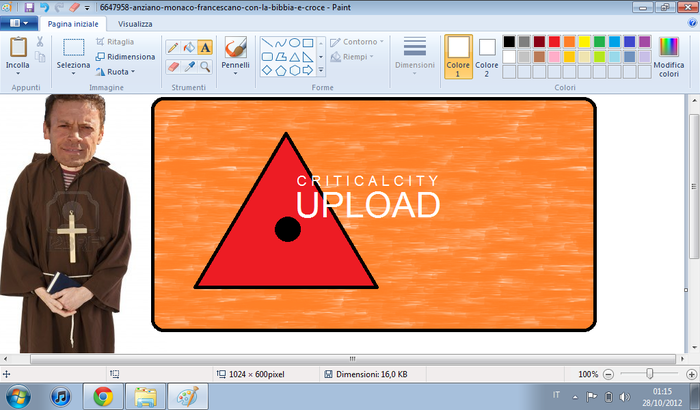Choose the Rounded rectangle shape
The height and width of the screenshot is (410, 700).
(267, 57)
